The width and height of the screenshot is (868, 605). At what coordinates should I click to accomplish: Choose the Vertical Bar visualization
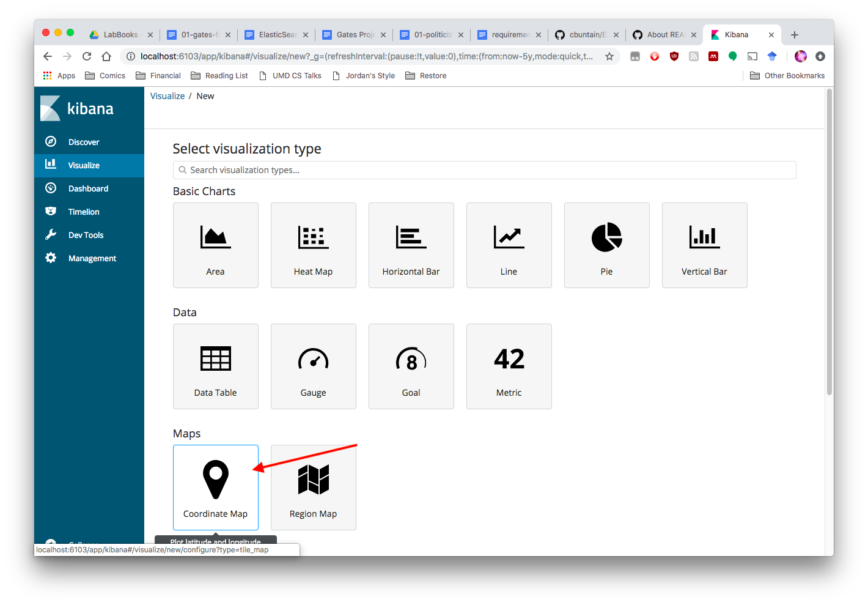705,245
